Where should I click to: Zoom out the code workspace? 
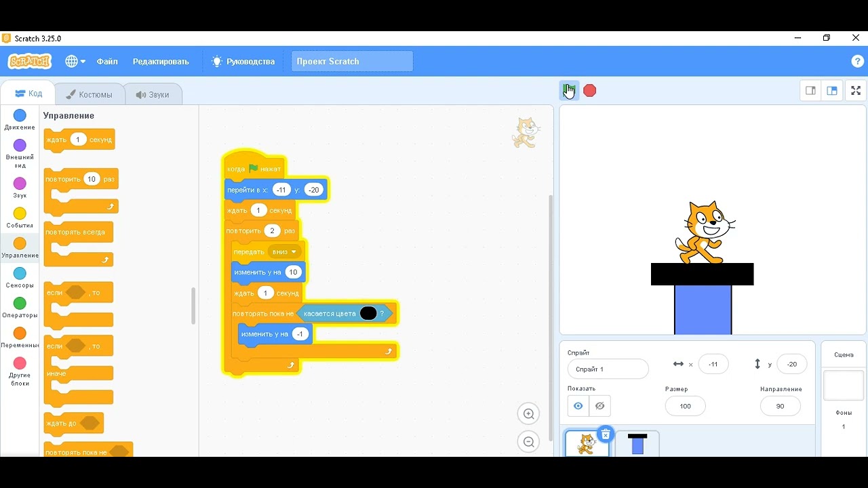click(x=529, y=442)
